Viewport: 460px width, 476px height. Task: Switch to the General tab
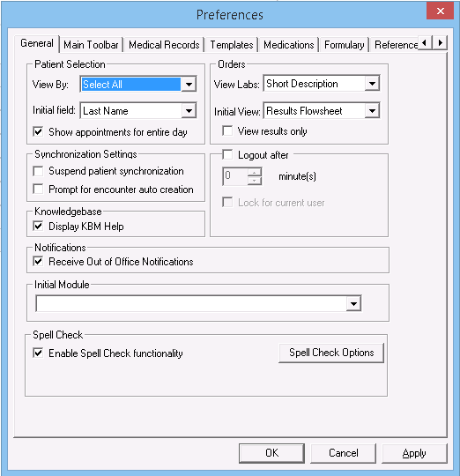click(37, 43)
